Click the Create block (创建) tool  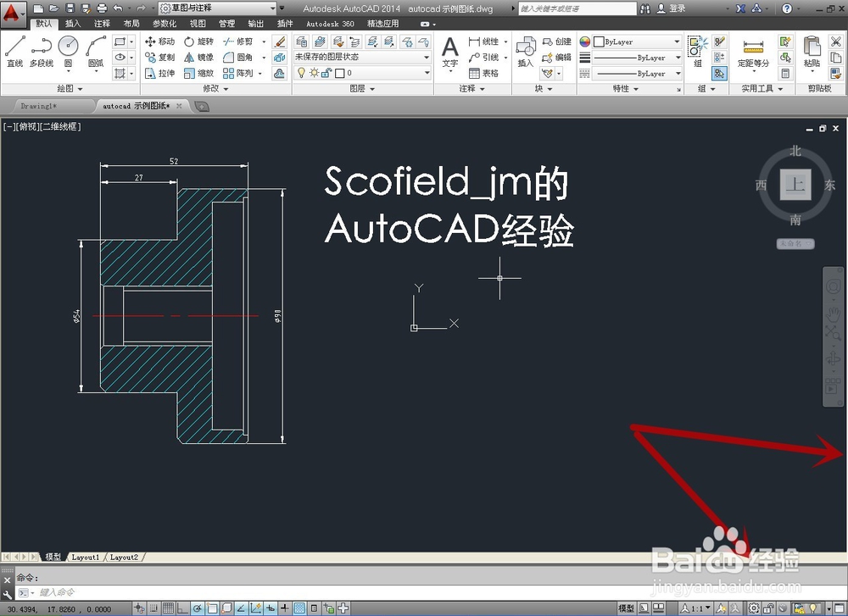click(x=556, y=41)
